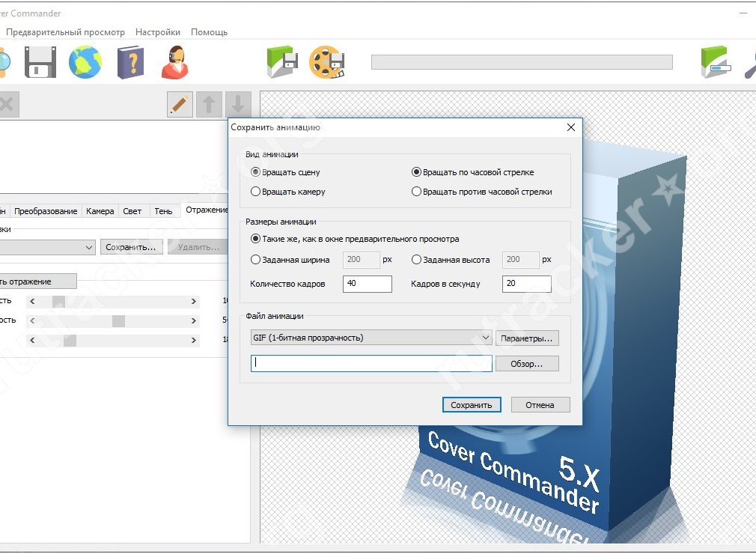Image resolution: width=756 pixels, height=554 pixels.
Task: Click the animation file path field
Action: pos(371,364)
